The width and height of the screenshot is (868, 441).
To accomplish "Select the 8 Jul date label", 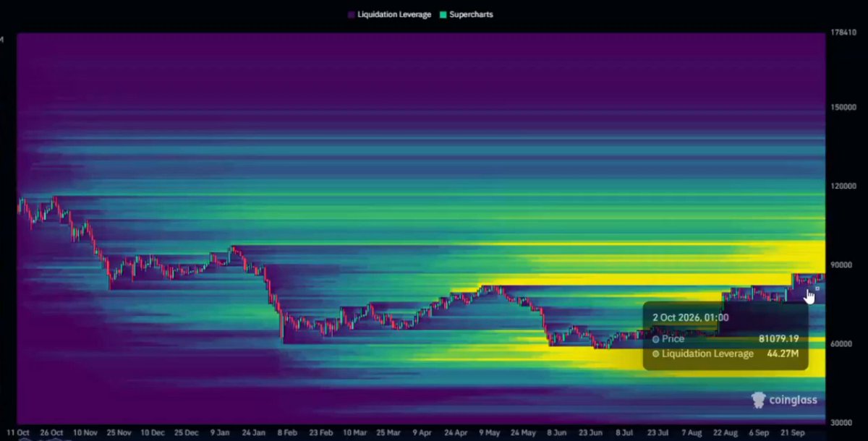I will click(x=624, y=432).
